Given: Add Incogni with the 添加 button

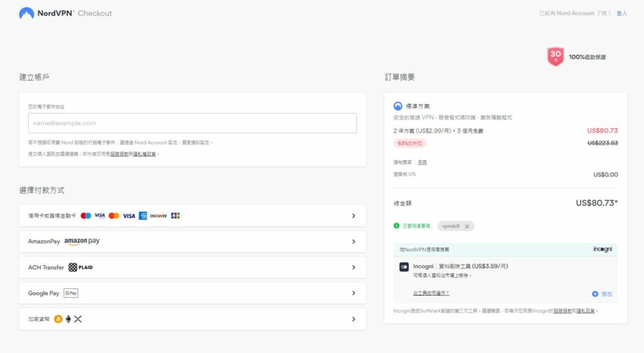Looking at the screenshot, I should 602,294.
